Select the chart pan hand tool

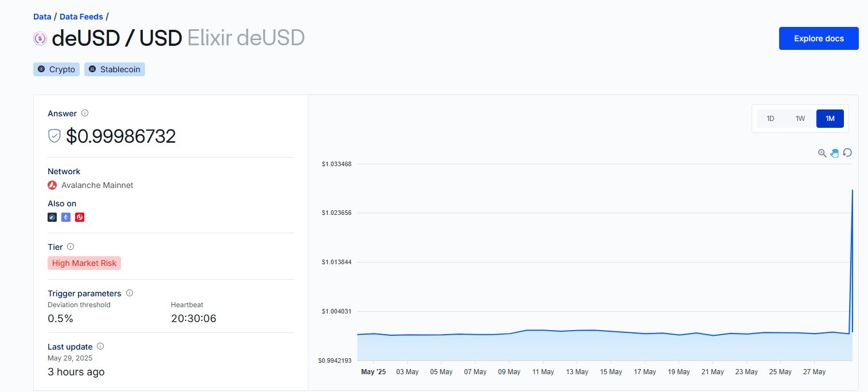coord(835,153)
